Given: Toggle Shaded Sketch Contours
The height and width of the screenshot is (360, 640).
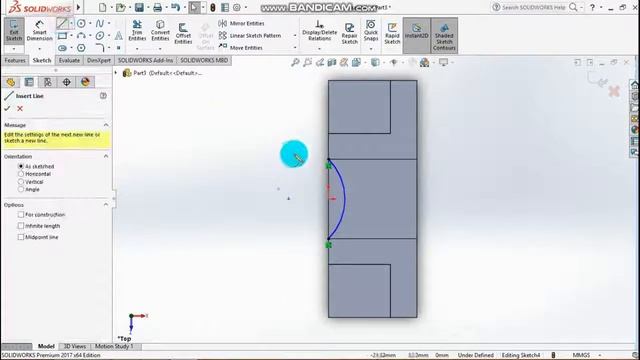Looking at the screenshot, I should 444,35.
